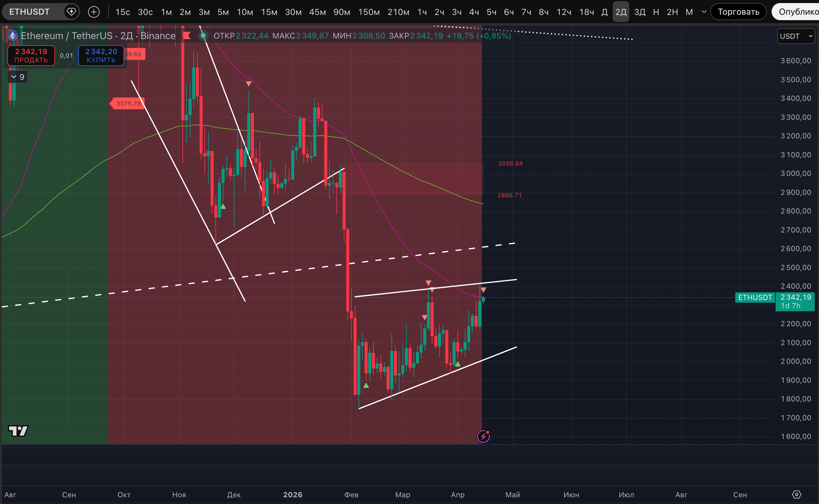Open the USDT currency dropdown
Viewport: 819px width, 504px height.
click(796, 36)
